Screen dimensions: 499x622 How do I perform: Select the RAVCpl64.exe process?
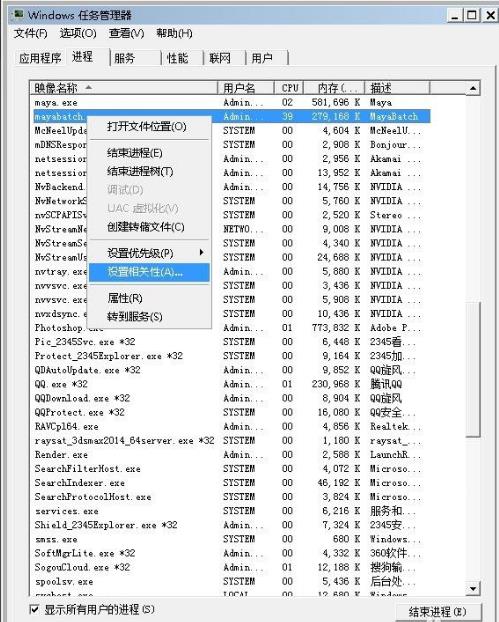tap(230, 426)
